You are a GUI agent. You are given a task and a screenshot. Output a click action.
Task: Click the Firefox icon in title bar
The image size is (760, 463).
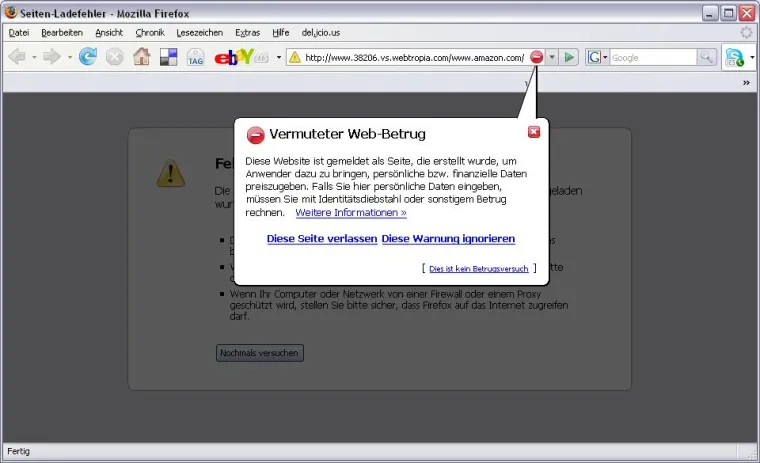(x=11, y=12)
